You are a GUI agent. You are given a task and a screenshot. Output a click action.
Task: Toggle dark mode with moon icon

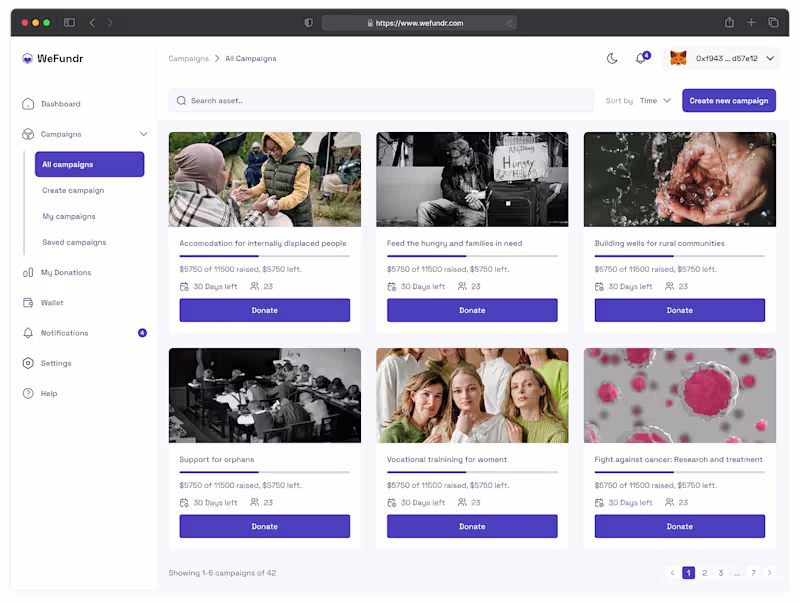612,59
